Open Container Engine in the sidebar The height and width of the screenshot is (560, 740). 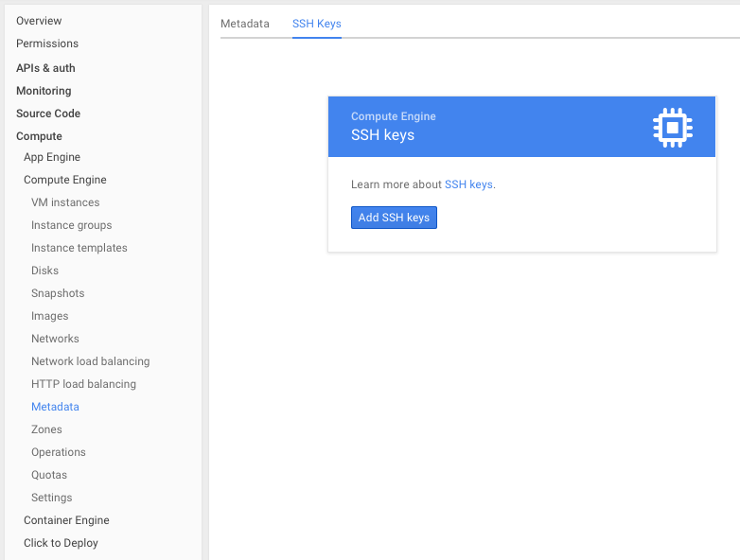pyautogui.click(x=66, y=520)
